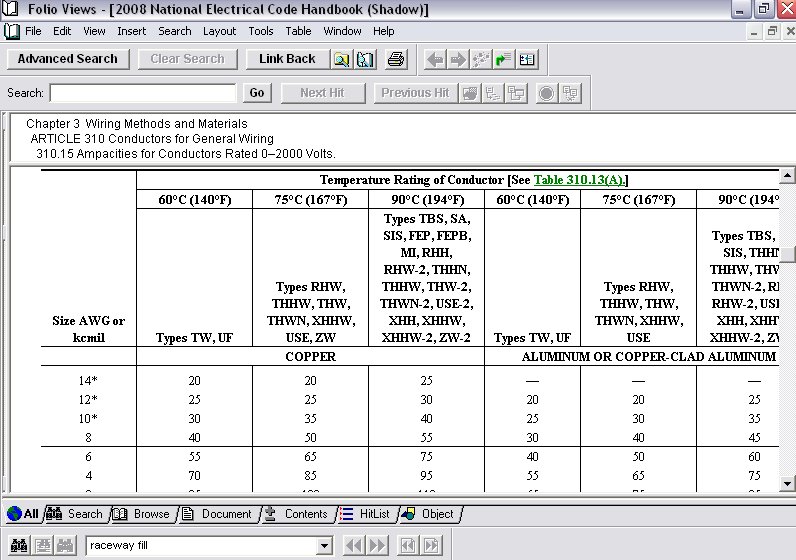Click the Advanced Search button
The height and width of the screenshot is (560, 796).
pos(67,59)
